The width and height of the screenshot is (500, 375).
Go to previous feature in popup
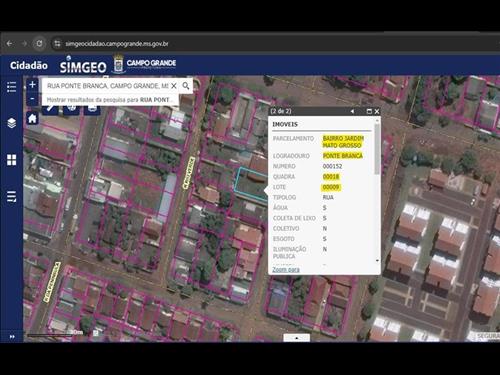352,111
